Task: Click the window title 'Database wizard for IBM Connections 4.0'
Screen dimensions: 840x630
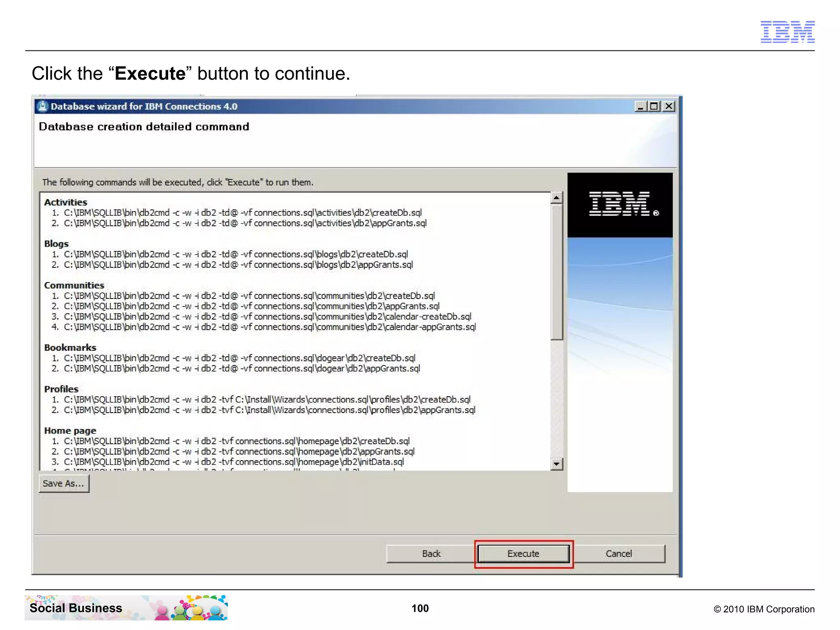Action: (x=144, y=106)
